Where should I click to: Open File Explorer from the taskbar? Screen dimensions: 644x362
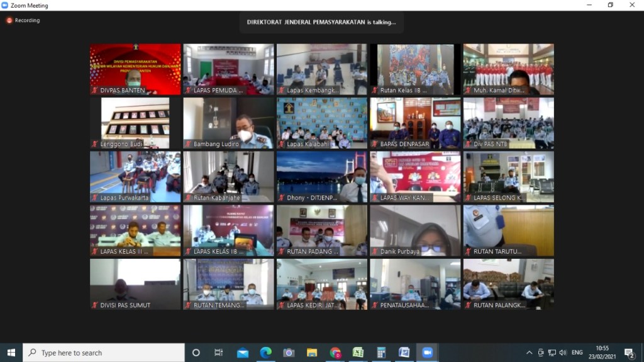[312, 353]
